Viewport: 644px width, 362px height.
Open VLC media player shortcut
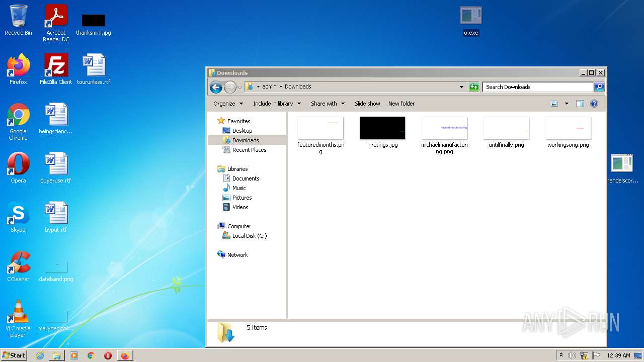(18, 319)
